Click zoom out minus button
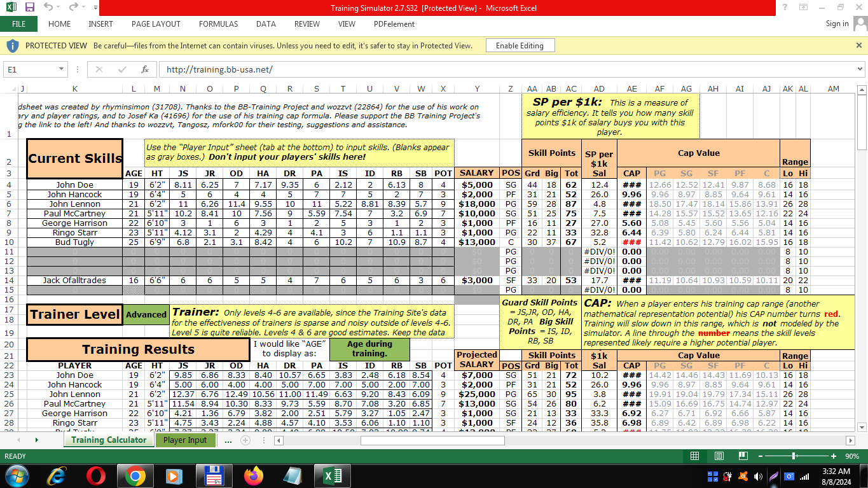Viewport: 868px width, 488px height. (760, 456)
